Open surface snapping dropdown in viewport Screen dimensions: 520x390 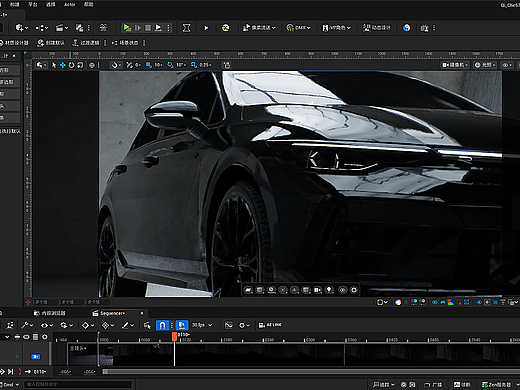click(x=116, y=65)
